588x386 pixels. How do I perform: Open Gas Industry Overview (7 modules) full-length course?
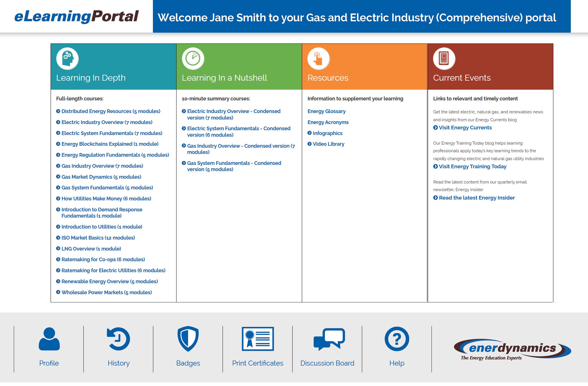(102, 166)
